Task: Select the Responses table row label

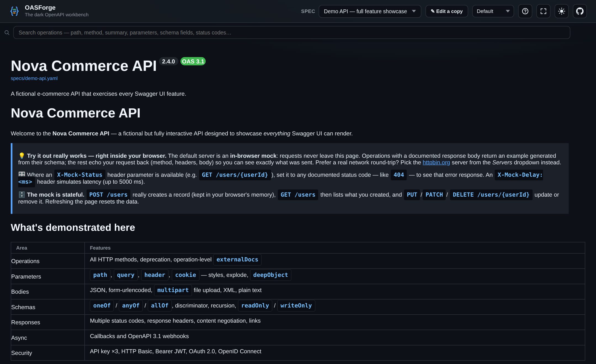Action: click(x=26, y=322)
